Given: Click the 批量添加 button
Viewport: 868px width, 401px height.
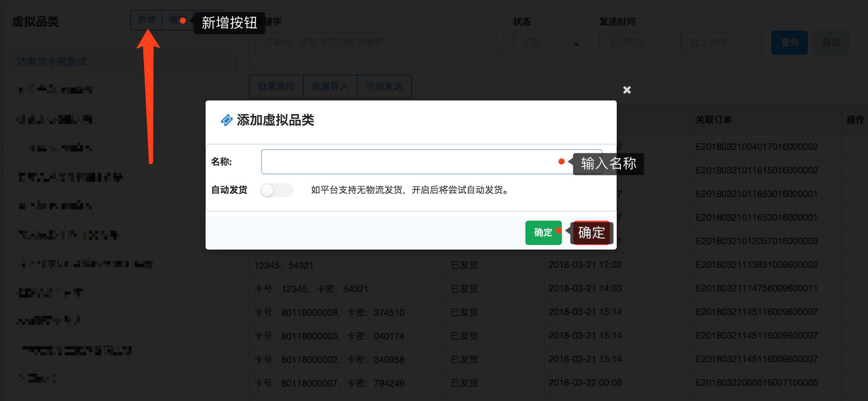Looking at the screenshot, I should tap(276, 87).
